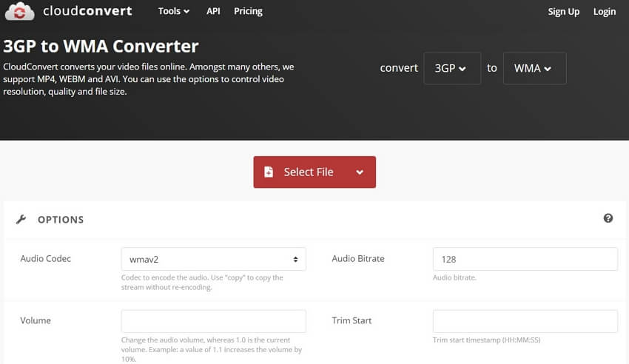Expand the Select File source arrow
Screen dimensions: 629x364
pos(360,172)
